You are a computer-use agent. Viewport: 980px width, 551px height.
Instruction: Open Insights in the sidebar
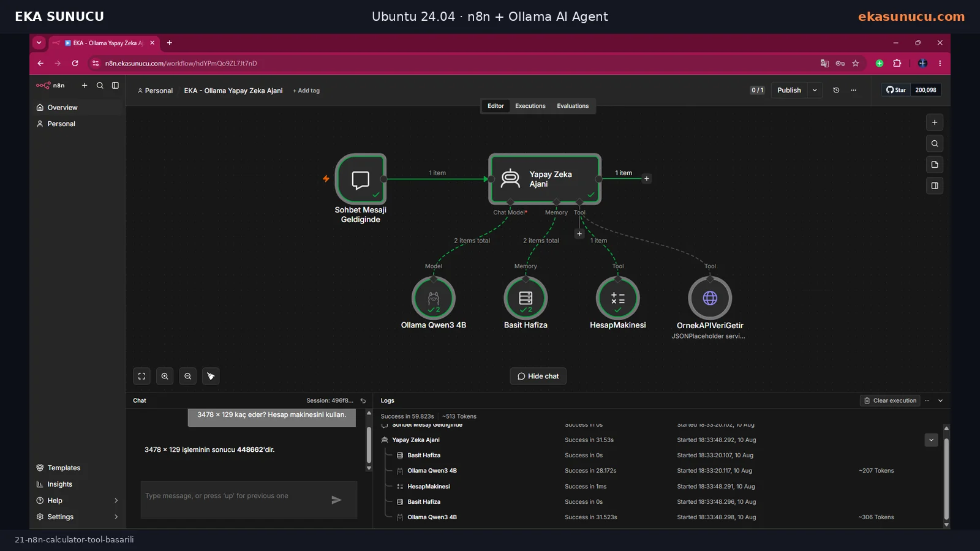pos(77,484)
